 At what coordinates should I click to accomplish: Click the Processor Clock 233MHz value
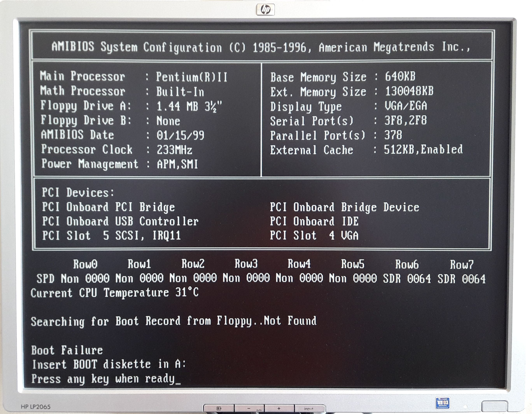pos(174,150)
